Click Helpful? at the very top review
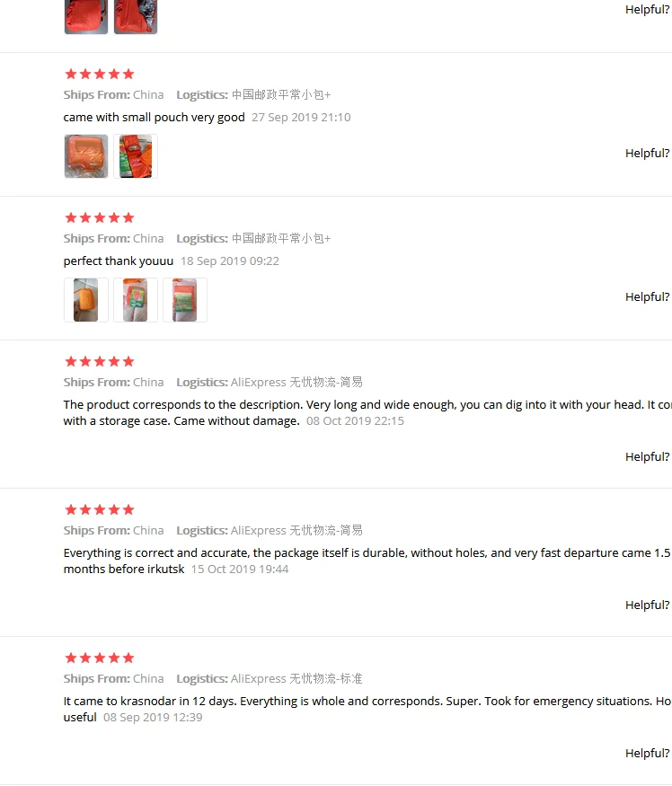The image size is (672, 786). 647,9
